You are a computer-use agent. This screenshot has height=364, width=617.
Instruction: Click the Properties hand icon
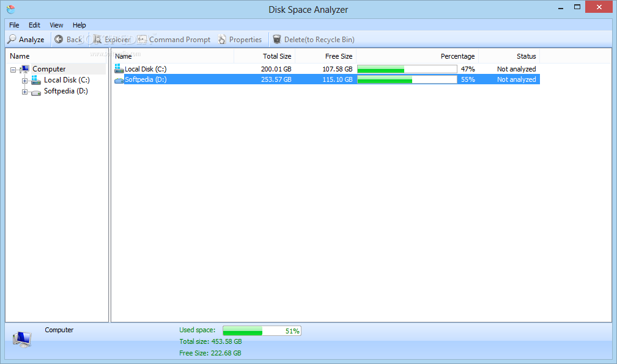223,39
